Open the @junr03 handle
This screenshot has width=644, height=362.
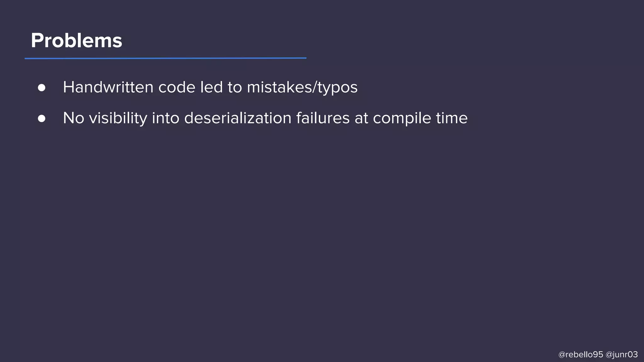tap(622, 354)
